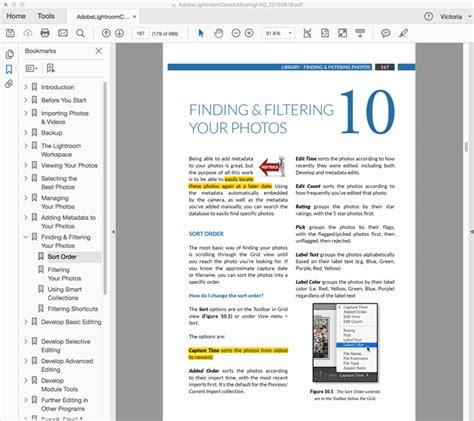Screen dimensions: 474x421
Task: Click the Save file icon
Action: (10, 33)
